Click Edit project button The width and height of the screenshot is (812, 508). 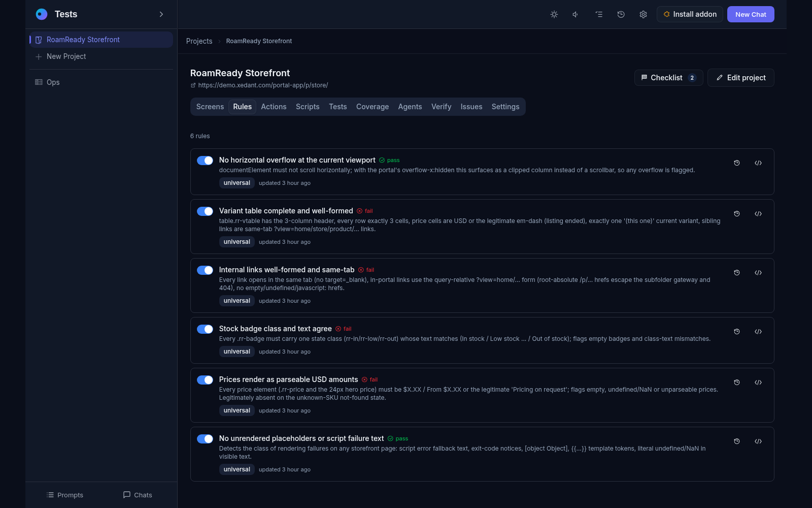(x=740, y=78)
